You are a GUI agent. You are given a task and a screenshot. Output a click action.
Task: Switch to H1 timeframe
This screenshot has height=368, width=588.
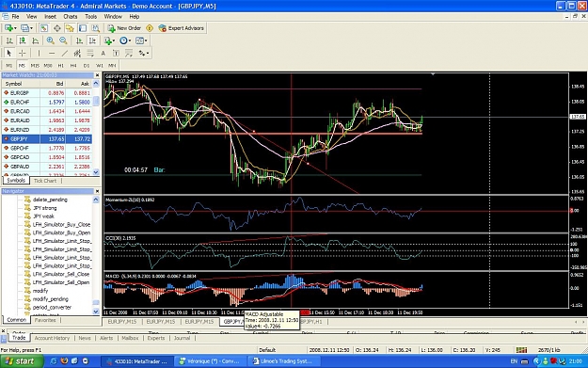pos(61,65)
